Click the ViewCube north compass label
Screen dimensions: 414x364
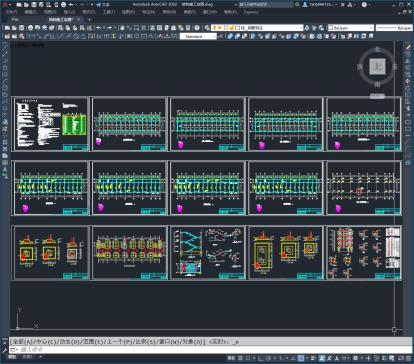377,49
